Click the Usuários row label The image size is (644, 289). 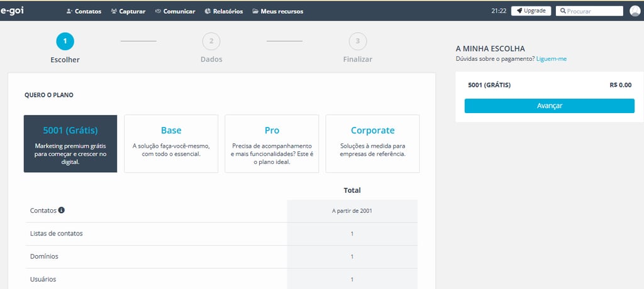(x=43, y=280)
